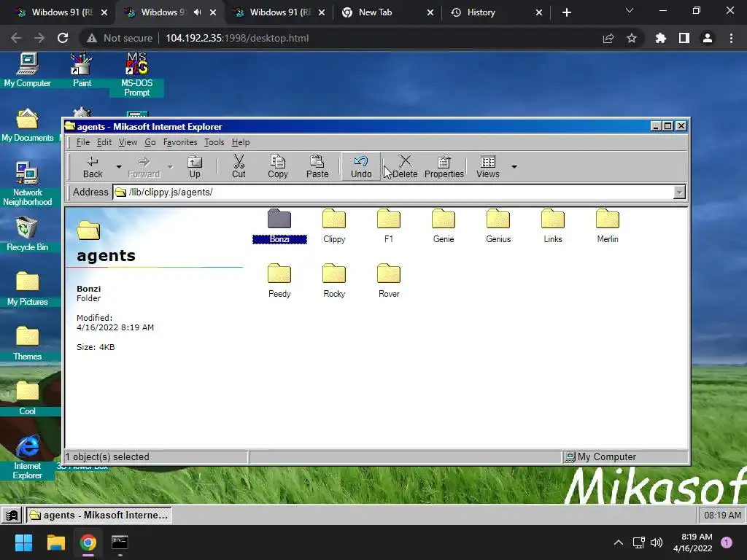Click the Cut scissors button
This screenshot has height=560, width=747.
(x=239, y=167)
